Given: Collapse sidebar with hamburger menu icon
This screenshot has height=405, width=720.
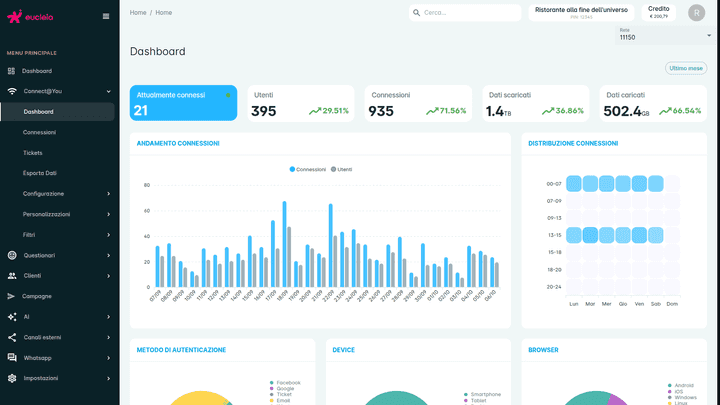Looking at the screenshot, I should [x=106, y=16].
